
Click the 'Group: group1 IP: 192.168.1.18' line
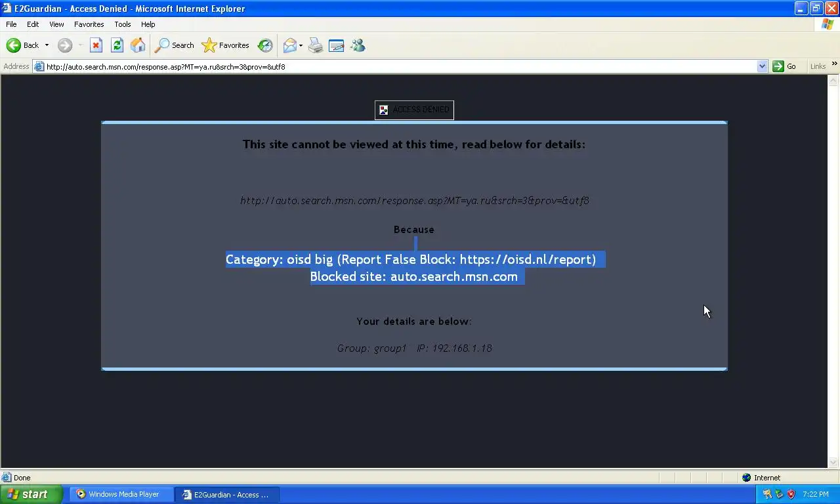click(415, 348)
